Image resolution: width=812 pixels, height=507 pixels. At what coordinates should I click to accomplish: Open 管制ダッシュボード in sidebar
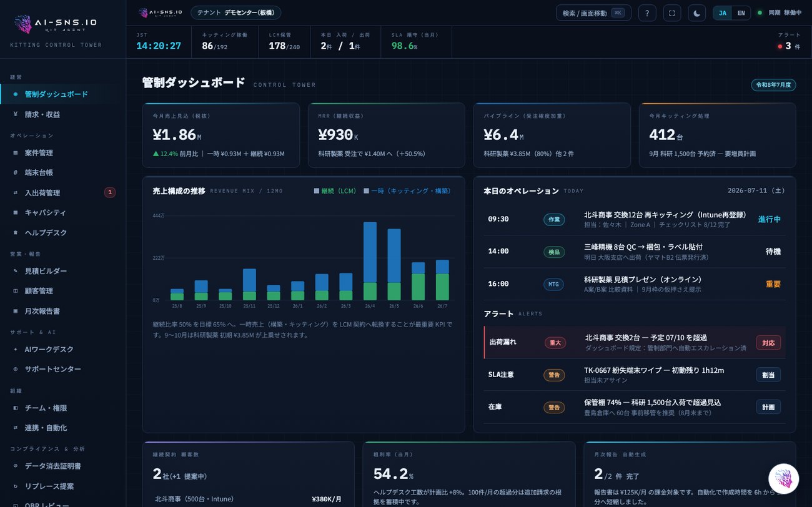[x=62, y=94]
